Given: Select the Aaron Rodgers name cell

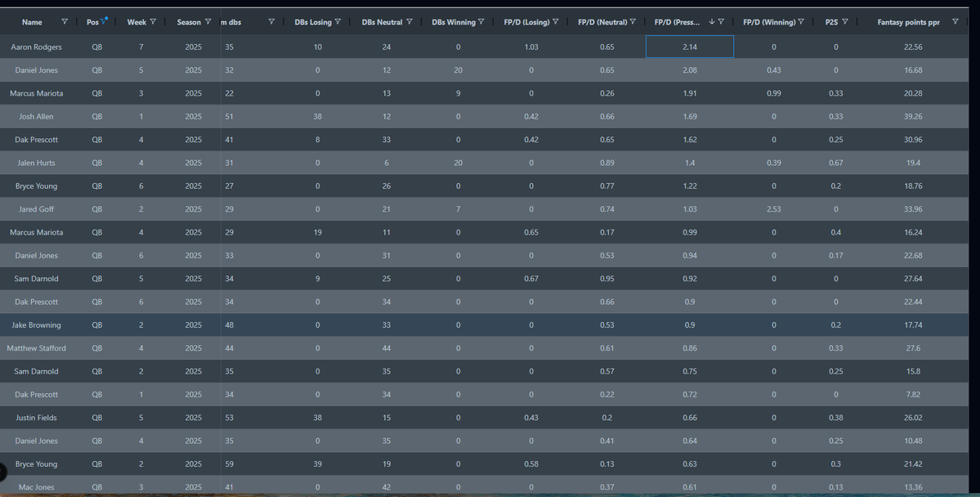Looking at the screenshot, I should 36,47.
